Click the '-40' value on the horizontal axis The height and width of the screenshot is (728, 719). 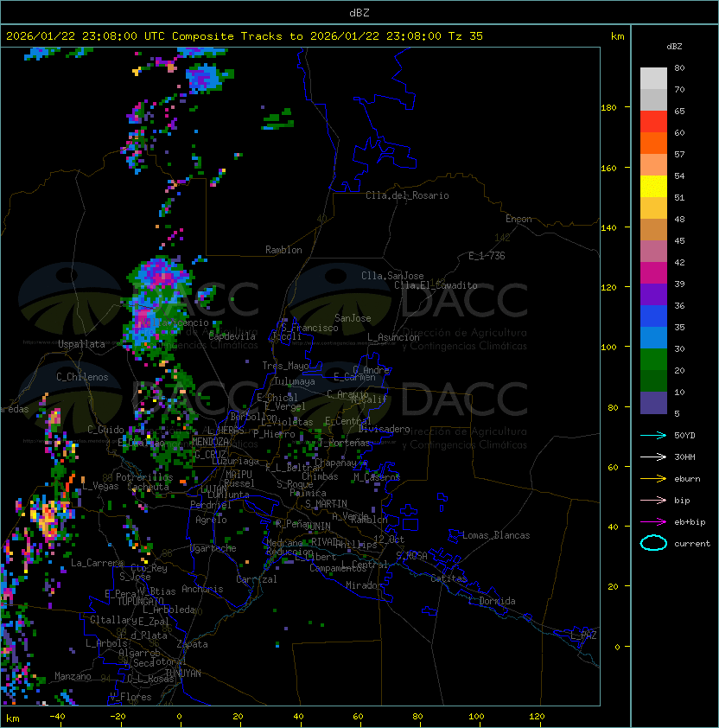57,717
